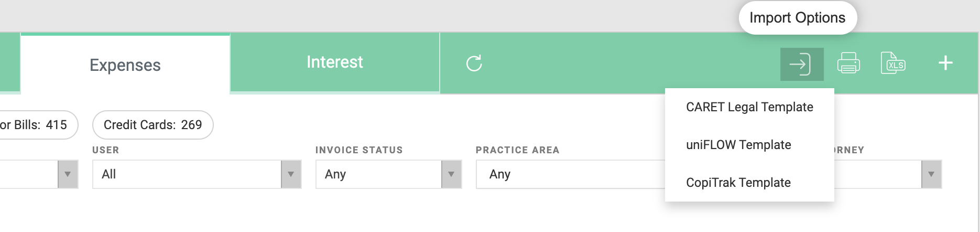Click the import arrow icon
The height and width of the screenshot is (232, 980).
[x=801, y=64]
